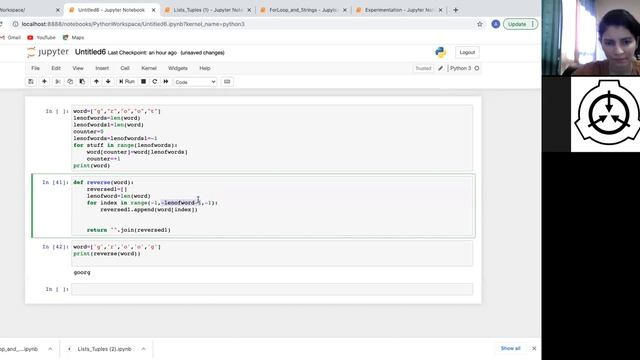Screen dimensions: 640x360
Task: Click the In [41] cell prompt
Action: (x=56, y=182)
